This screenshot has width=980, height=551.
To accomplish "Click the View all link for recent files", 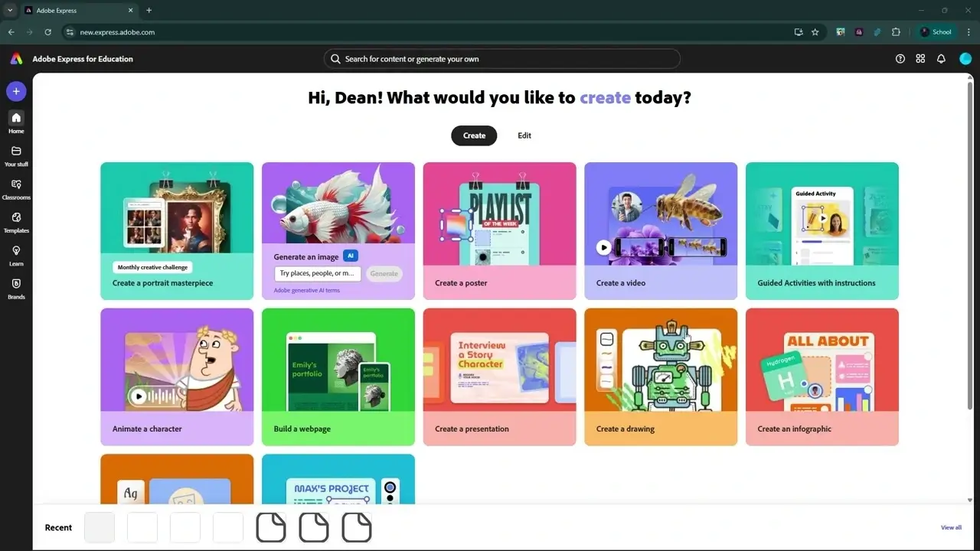I will [x=950, y=527].
